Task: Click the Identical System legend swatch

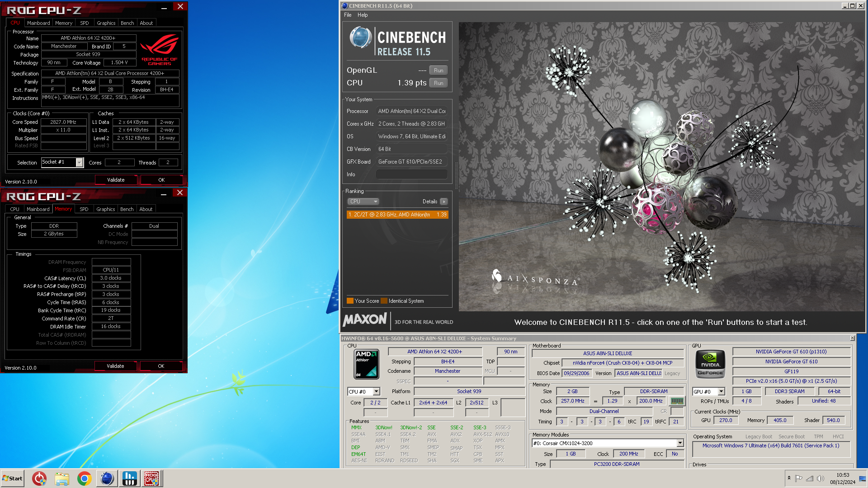Action: click(384, 301)
